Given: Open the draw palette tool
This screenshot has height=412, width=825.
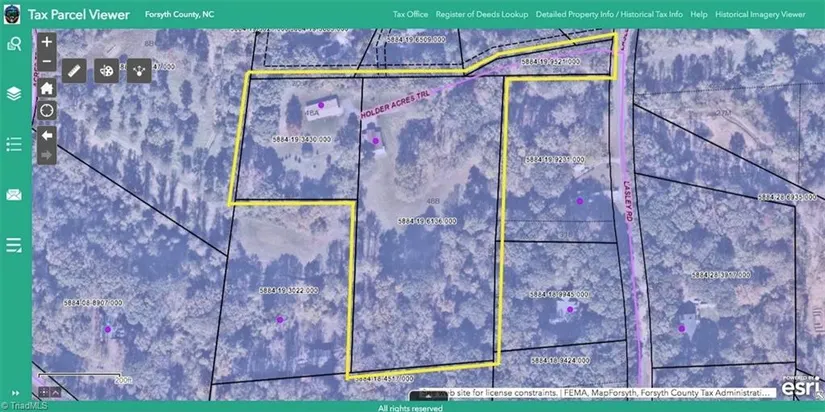Looking at the screenshot, I should click(106, 70).
